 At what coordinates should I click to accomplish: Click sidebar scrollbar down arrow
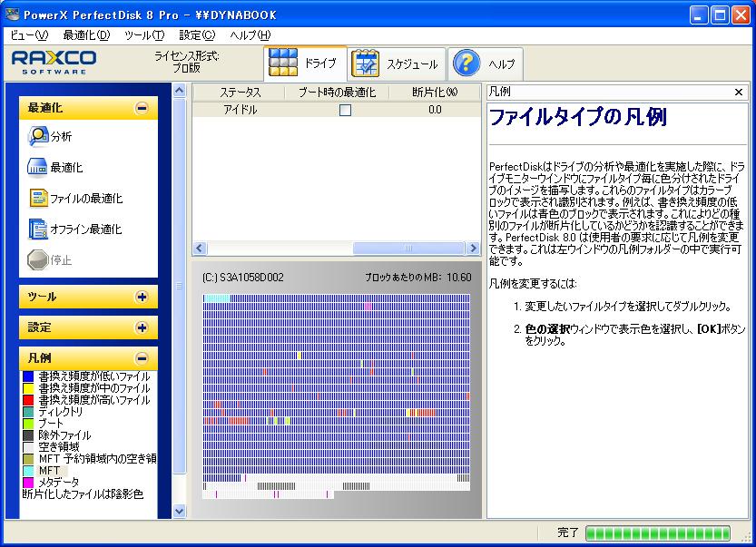click(x=180, y=512)
